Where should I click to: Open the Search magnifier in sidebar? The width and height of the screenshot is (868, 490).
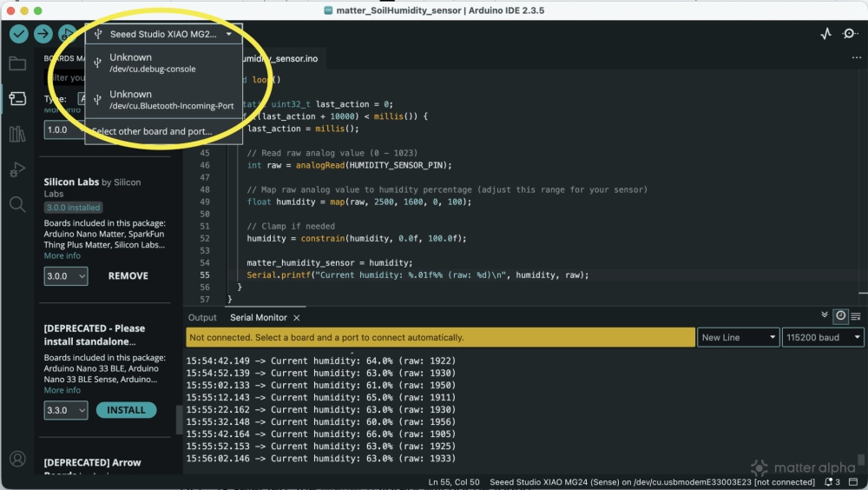tap(16, 205)
